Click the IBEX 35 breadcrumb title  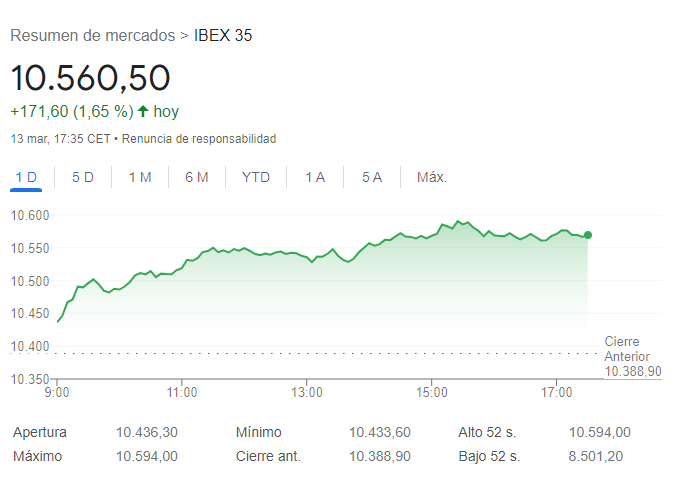223,36
